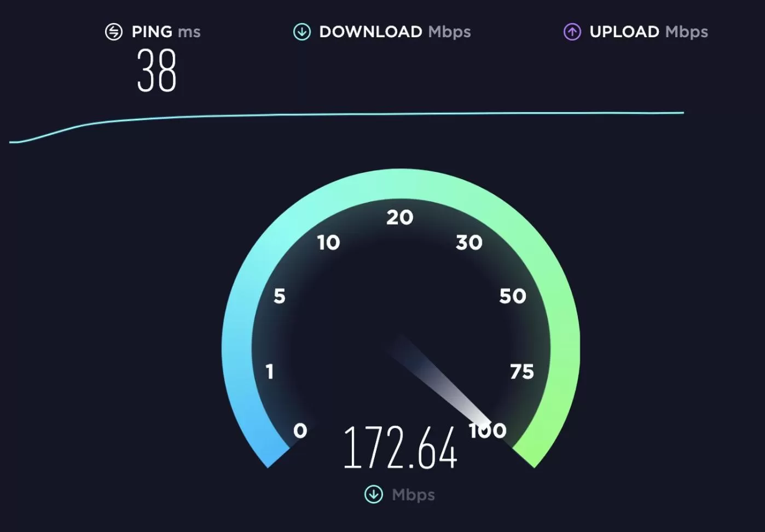Click the ping icon beside PING ms
Image resolution: width=765 pixels, height=532 pixels.
114,32
